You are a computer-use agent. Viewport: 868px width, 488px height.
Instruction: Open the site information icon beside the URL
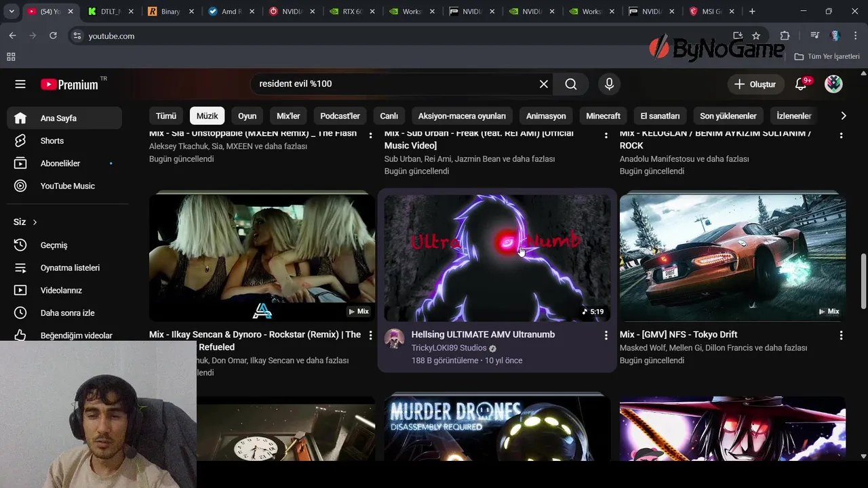tap(77, 36)
